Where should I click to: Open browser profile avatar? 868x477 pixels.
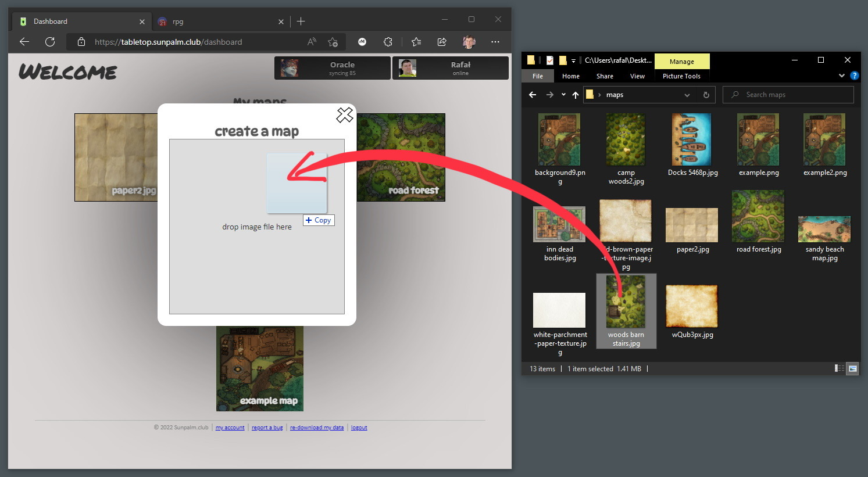[469, 42]
